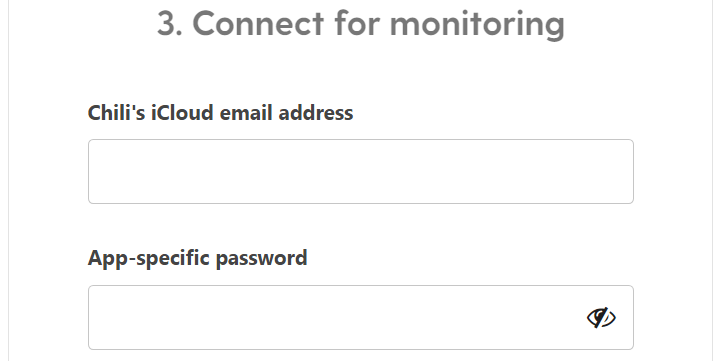The image size is (721, 361).
Task: Place cursor in the iCloud email textbox
Action: (x=361, y=172)
